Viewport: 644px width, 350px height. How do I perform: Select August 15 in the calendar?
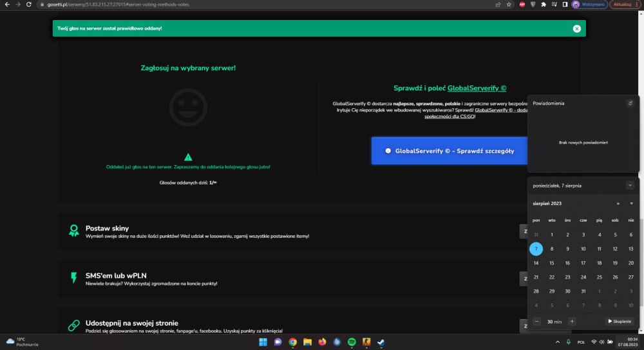(x=552, y=263)
